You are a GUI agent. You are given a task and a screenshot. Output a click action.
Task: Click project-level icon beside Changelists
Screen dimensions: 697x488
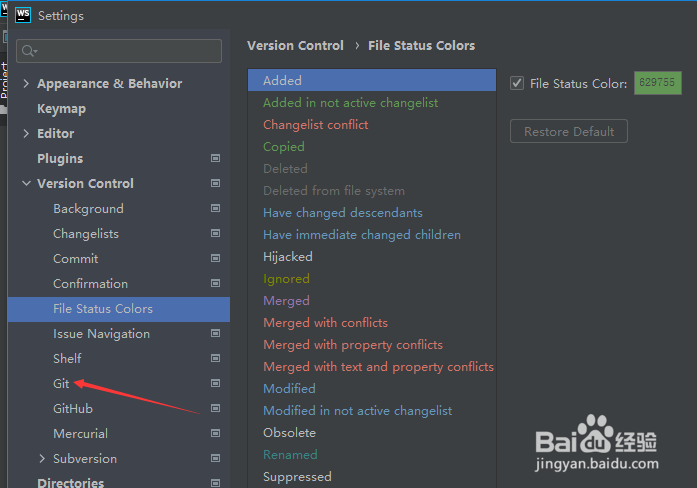[x=216, y=233]
